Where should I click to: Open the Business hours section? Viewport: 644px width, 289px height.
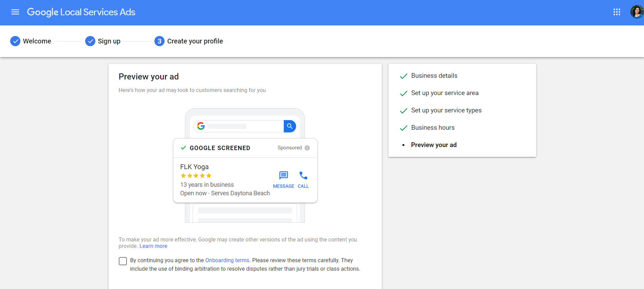433,128
